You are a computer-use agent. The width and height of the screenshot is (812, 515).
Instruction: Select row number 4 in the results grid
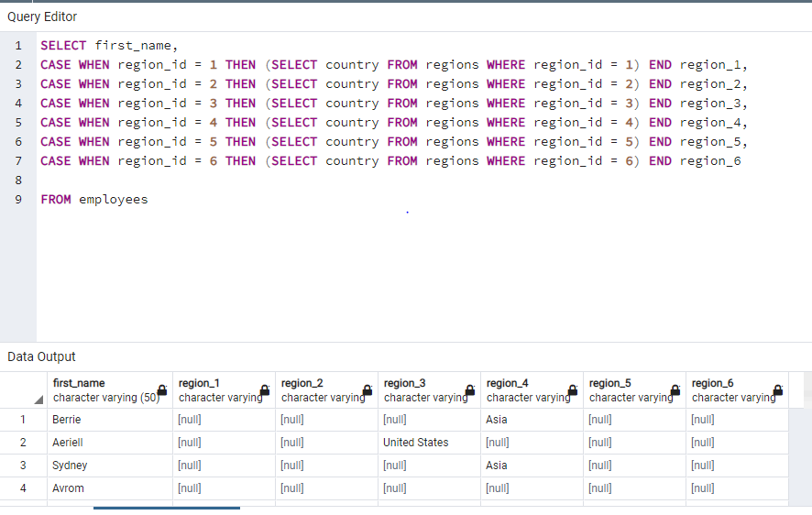(x=23, y=488)
